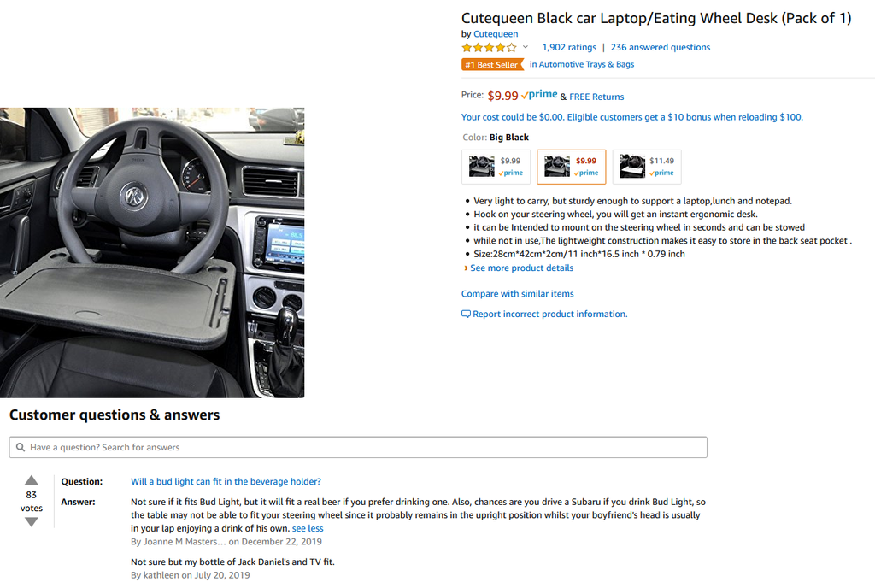Click the report speech bubble icon
The height and width of the screenshot is (588, 875).
click(466, 314)
